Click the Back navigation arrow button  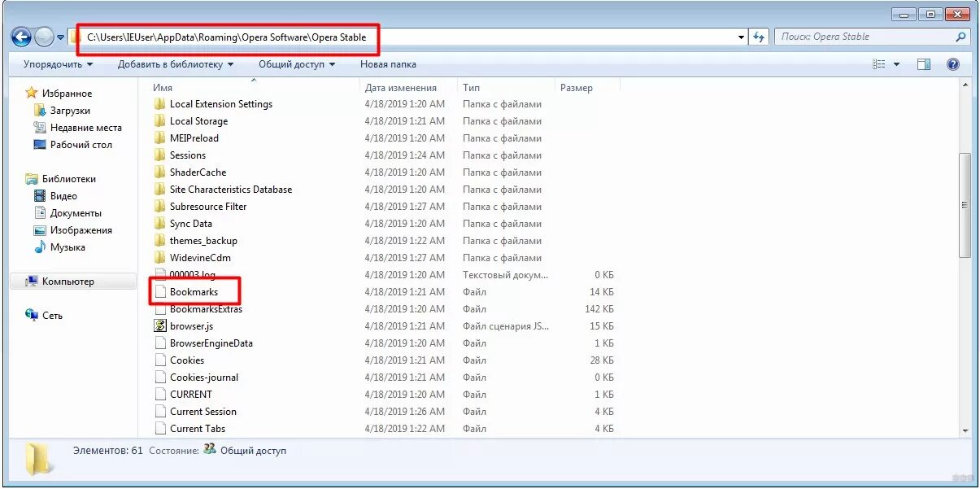22,37
